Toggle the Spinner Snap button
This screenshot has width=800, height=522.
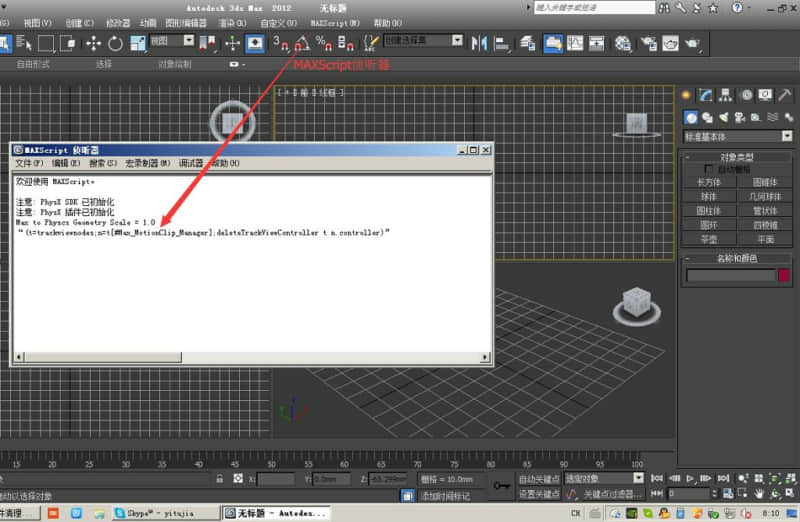[x=346, y=43]
